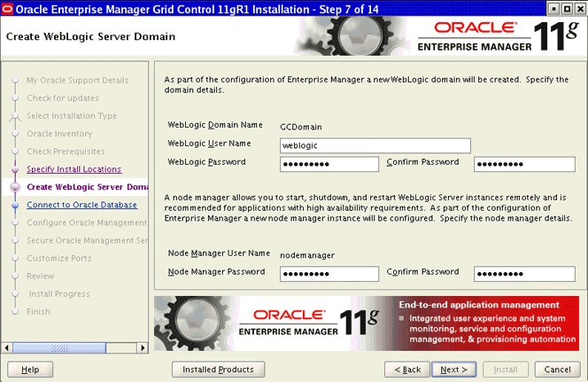Click the Customize Ports step
The height and width of the screenshot is (382, 588).
point(58,258)
